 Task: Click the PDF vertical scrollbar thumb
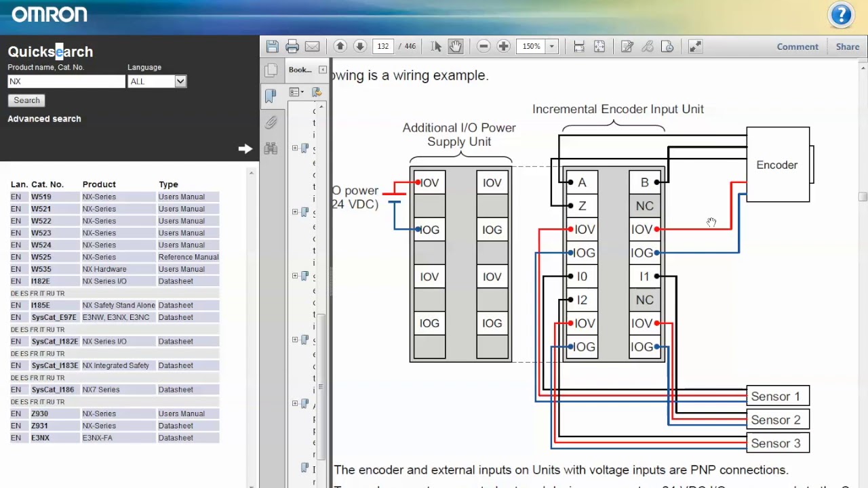pyautogui.click(x=863, y=197)
